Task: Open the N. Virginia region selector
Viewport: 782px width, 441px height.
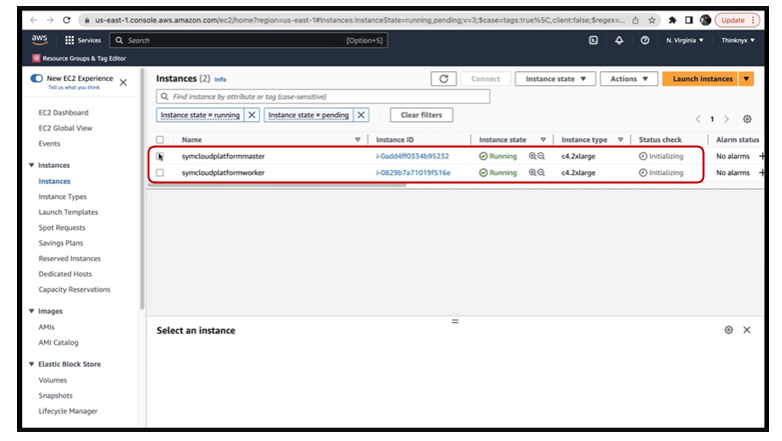Action: (x=685, y=40)
